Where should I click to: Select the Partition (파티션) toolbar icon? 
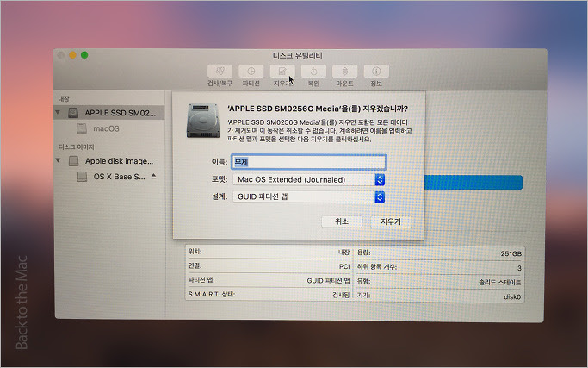[251, 72]
